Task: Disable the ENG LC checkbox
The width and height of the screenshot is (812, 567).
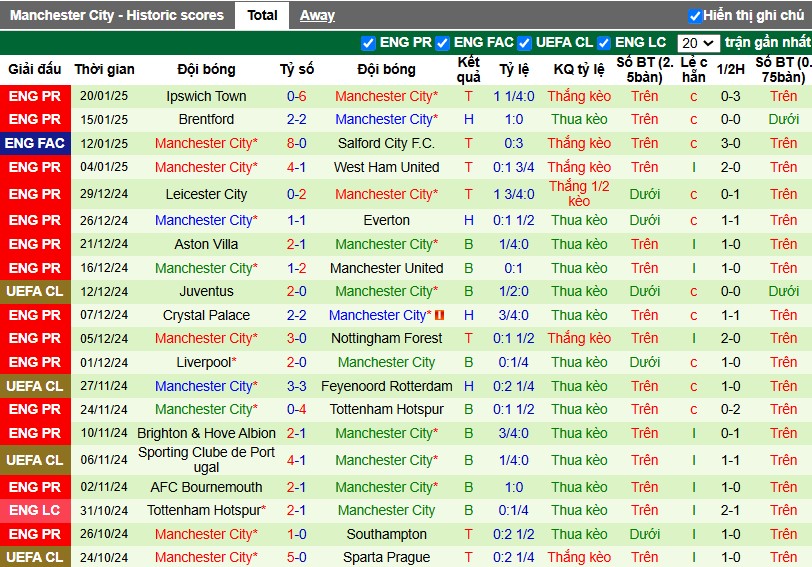Action: coord(604,43)
